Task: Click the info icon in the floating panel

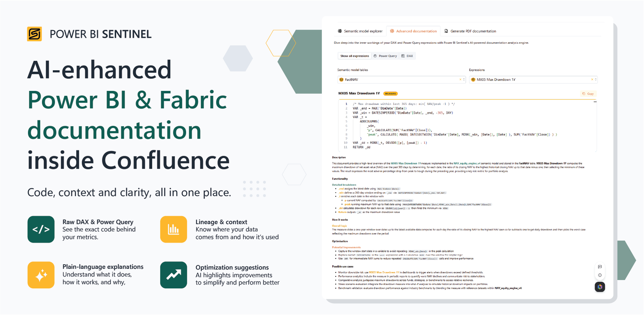Action: (x=600, y=275)
